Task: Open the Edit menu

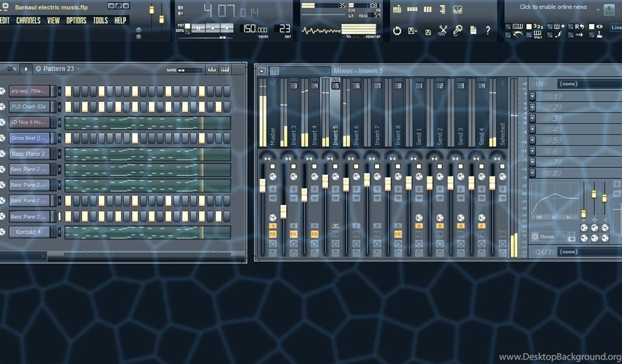Action: point(5,21)
